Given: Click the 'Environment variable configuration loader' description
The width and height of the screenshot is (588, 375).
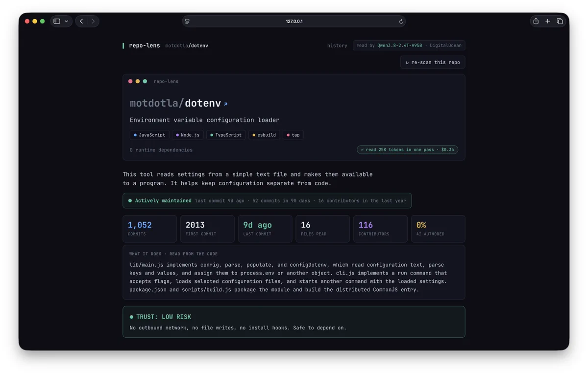Looking at the screenshot, I should 204,120.
